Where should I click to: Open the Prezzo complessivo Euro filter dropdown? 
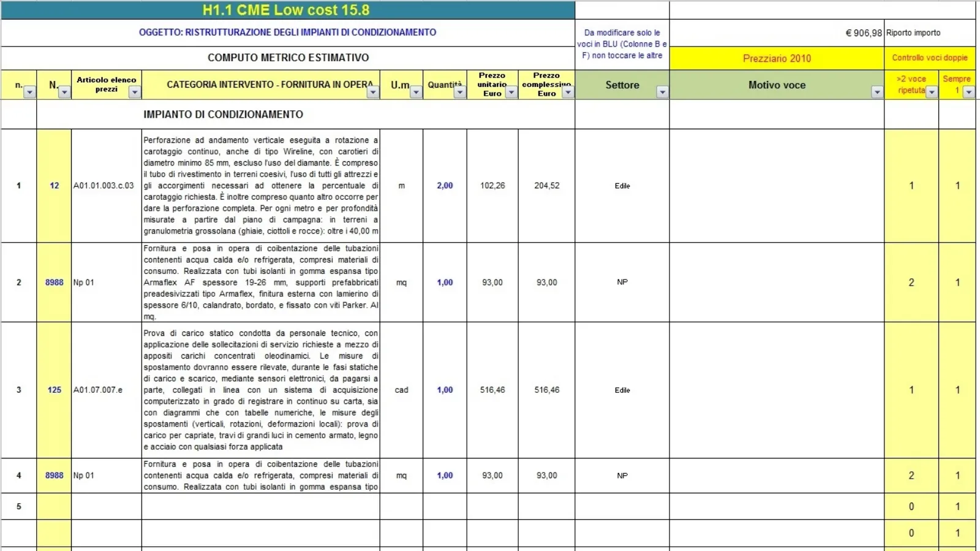[x=568, y=92]
